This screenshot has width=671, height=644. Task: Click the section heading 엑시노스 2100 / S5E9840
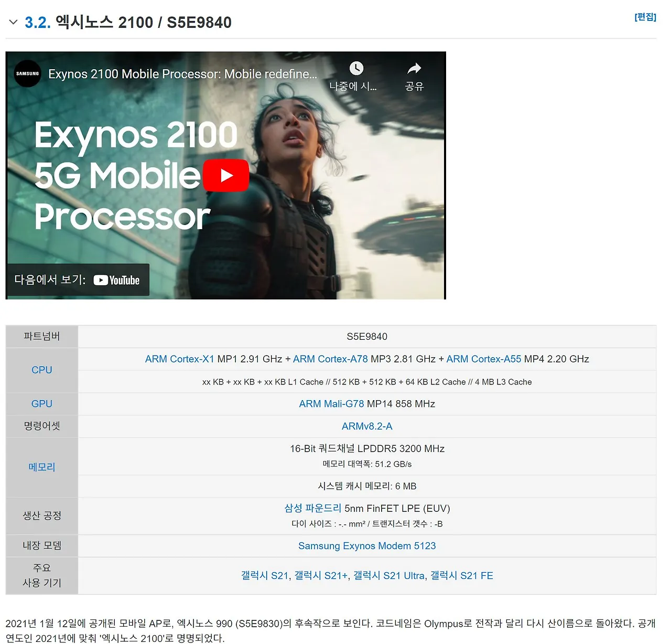coord(144,23)
